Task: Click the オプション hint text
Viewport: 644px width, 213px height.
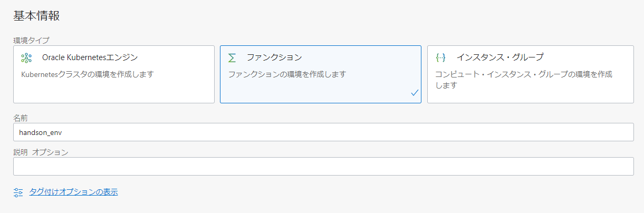Action: (50, 152)
